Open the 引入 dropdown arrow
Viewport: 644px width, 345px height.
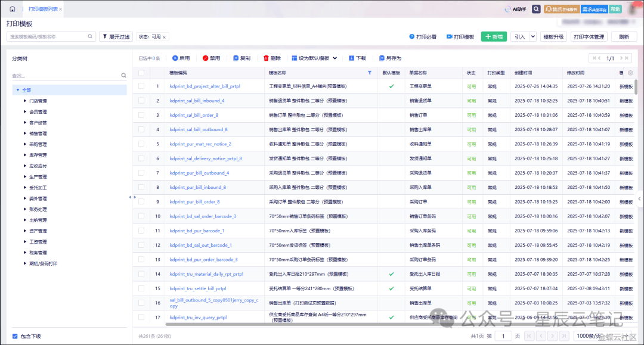pos(532,37)
